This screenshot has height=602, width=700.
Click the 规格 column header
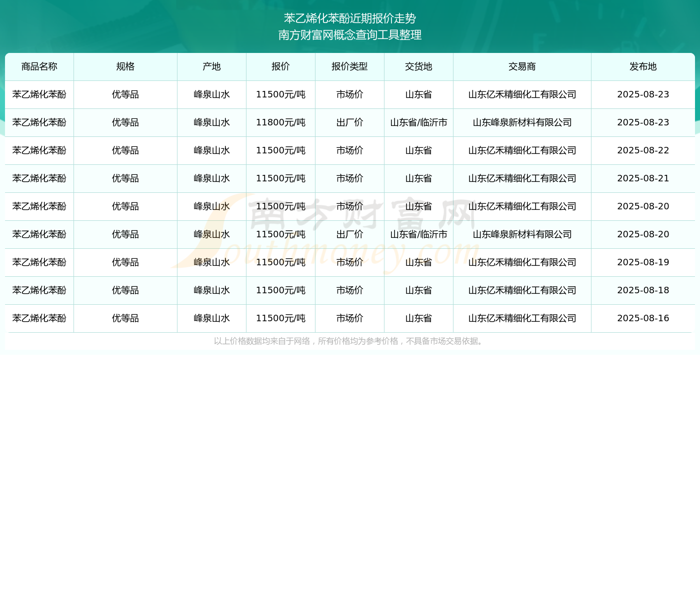(125, 66)
